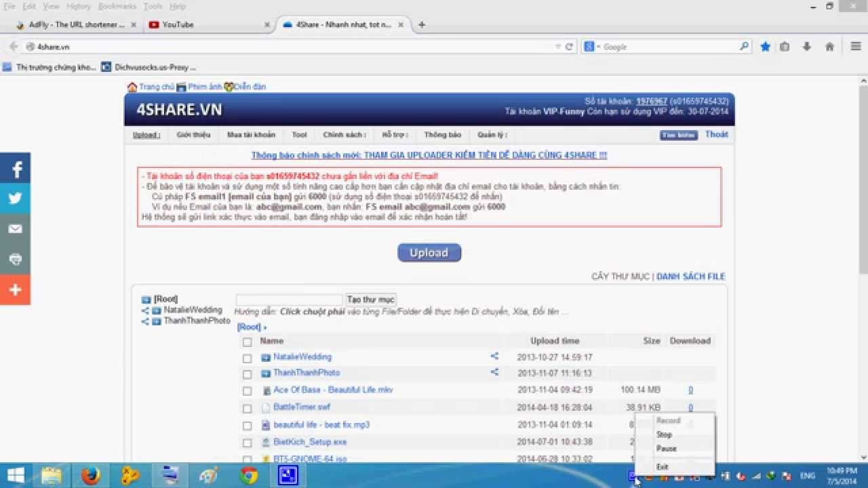Open the uploader policy announcement link

(x=429, y=155)
